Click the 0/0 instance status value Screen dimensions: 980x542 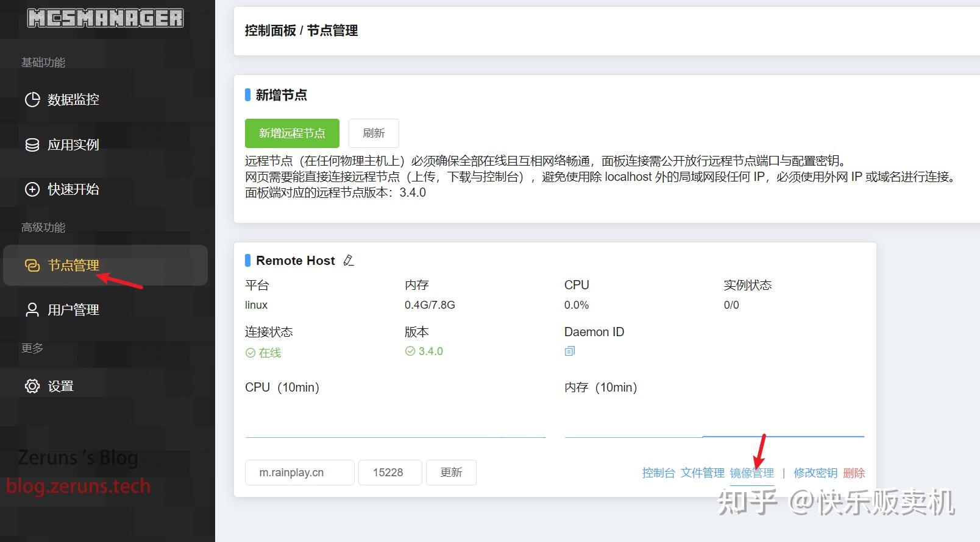tap(731, 305)
